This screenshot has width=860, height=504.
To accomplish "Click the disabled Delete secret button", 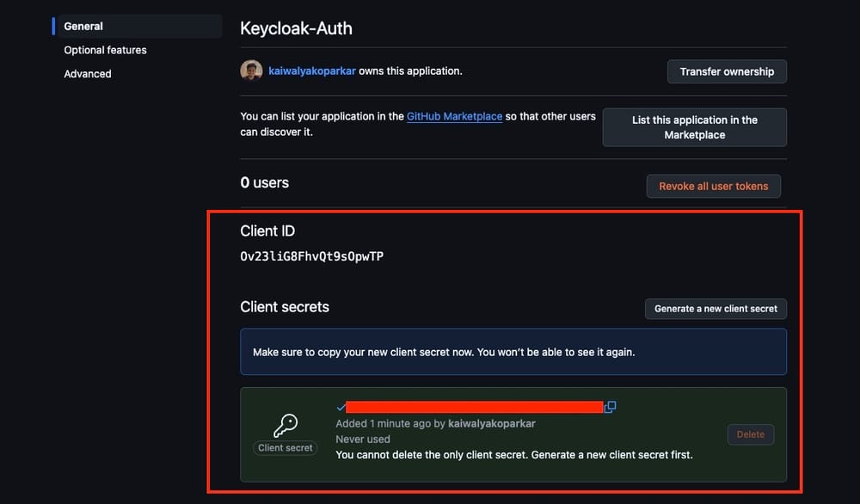I will point(750,434).
